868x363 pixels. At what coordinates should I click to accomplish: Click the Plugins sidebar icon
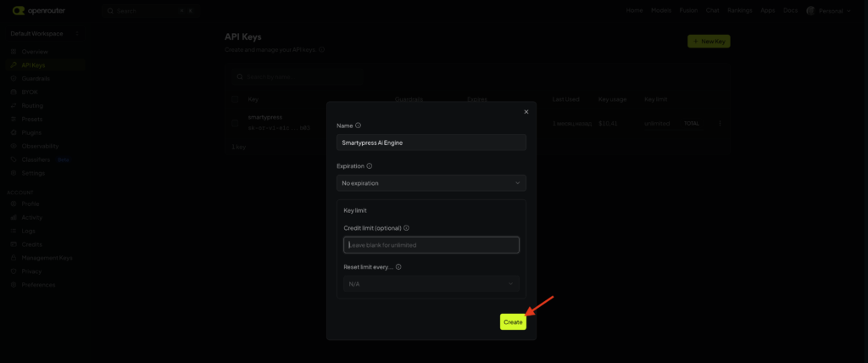tap(14, 132)
